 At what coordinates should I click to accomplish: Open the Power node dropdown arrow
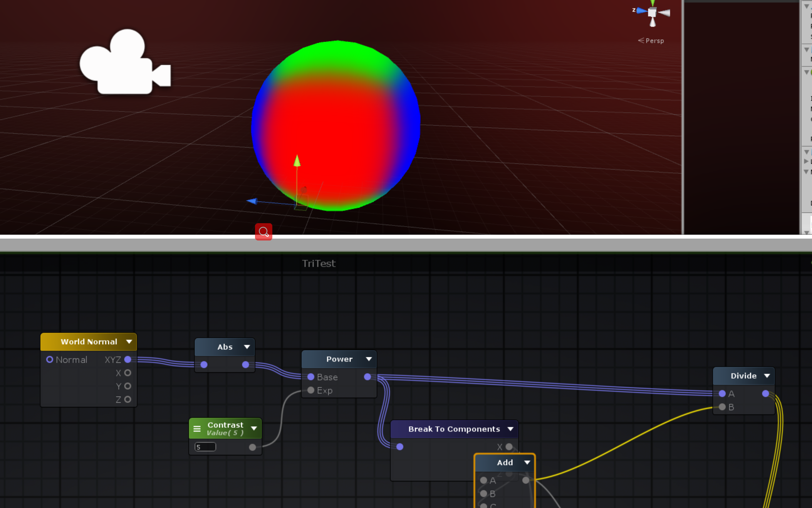[369, 359]
